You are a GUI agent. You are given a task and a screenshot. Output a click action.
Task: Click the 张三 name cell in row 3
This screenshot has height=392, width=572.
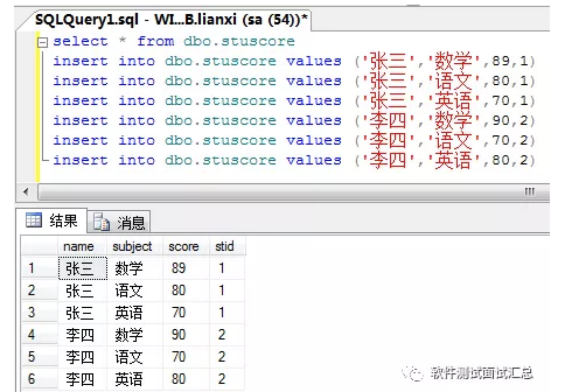pos(83,312)
